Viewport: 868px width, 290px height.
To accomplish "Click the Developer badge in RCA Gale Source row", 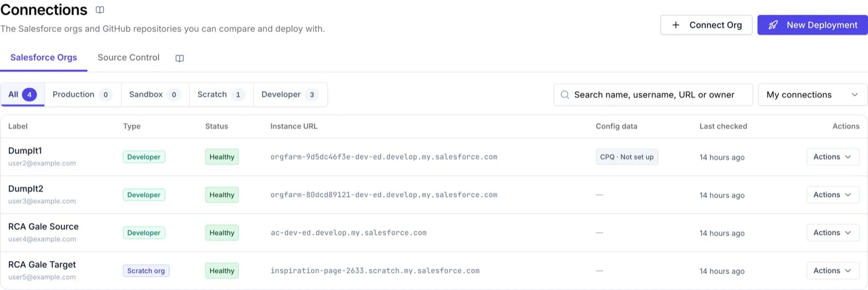I will [x=144, y=233].
